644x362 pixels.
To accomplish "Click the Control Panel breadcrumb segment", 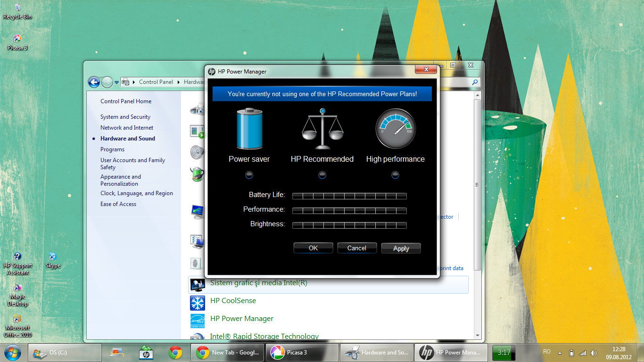I will pyautogui.click(x=156, y=82).
